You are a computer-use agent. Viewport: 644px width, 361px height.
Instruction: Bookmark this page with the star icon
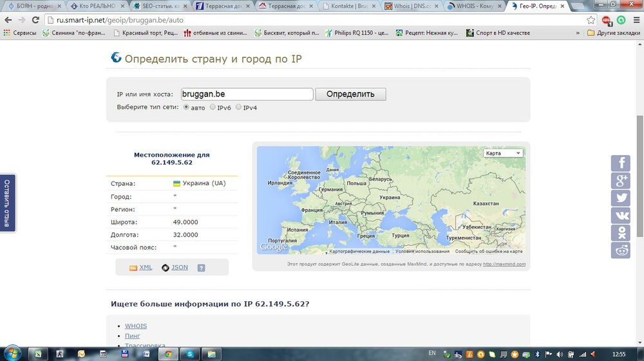tap(591, 20)
